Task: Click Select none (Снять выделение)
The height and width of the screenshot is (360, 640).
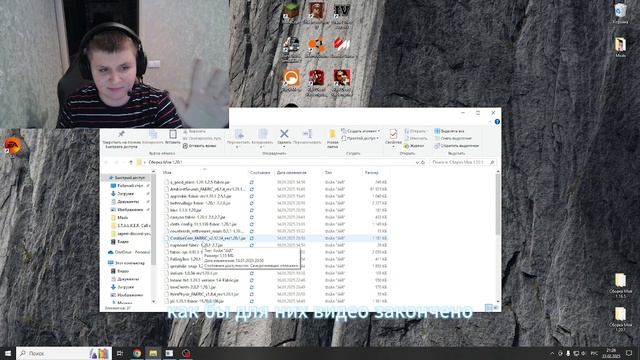Action: (453, 138)
